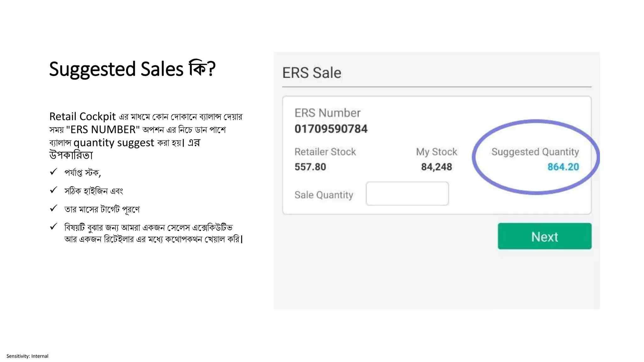Click the fourth checkmark bullet icon
644x362 pixels.
[x=53, y=226]
